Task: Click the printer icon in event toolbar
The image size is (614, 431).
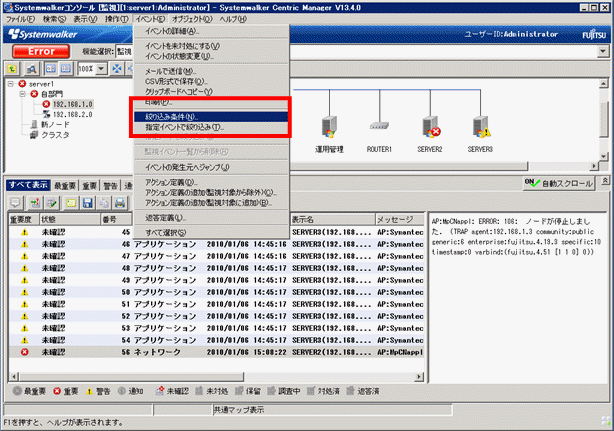Action: pyautogui.click(x=120, y=203)
